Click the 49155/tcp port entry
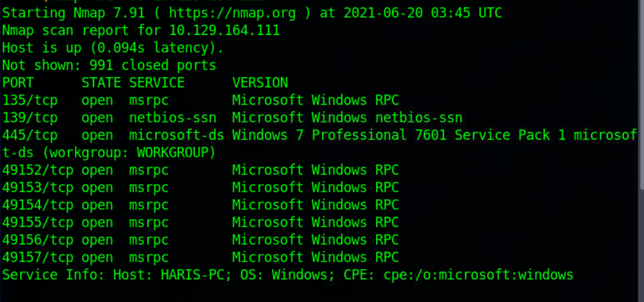This screenshot has height=302, width=644. 37,223
